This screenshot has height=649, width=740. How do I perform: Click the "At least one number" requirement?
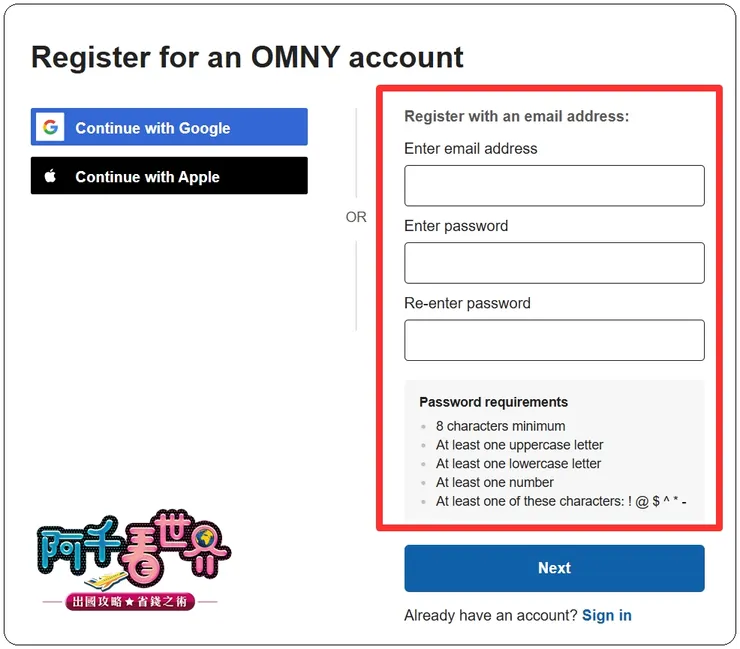point(494,482)
